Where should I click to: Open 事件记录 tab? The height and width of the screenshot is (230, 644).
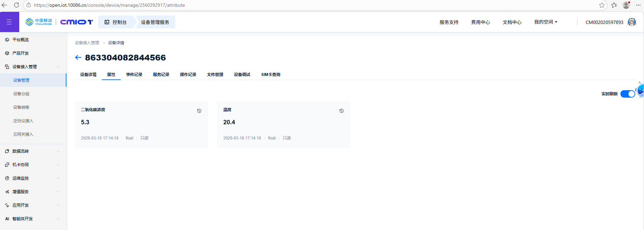(x=134, y=74)
